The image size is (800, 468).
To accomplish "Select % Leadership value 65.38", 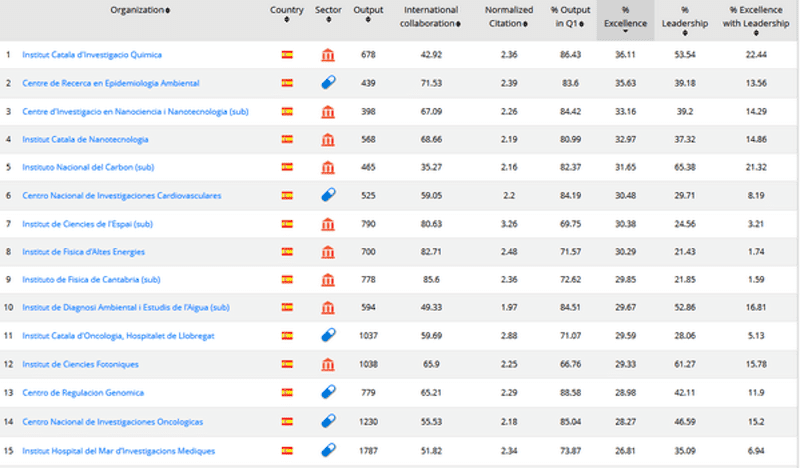I will [x=685, y=167].
